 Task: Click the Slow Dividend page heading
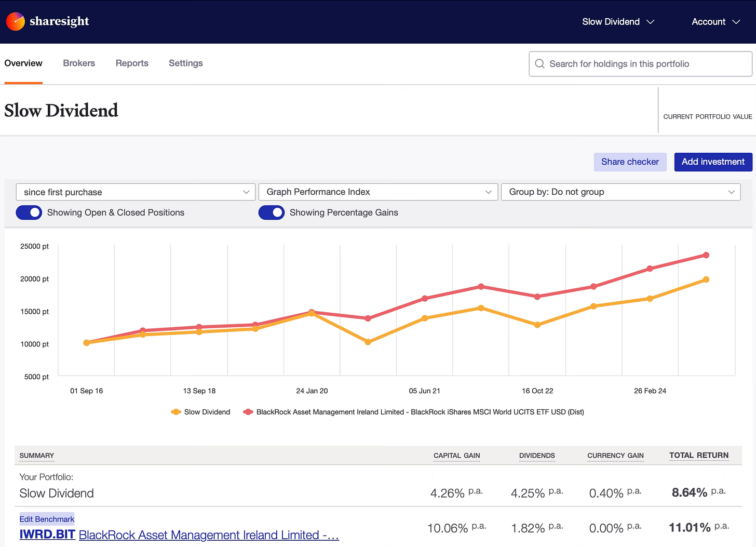click(x=61, y=111)
